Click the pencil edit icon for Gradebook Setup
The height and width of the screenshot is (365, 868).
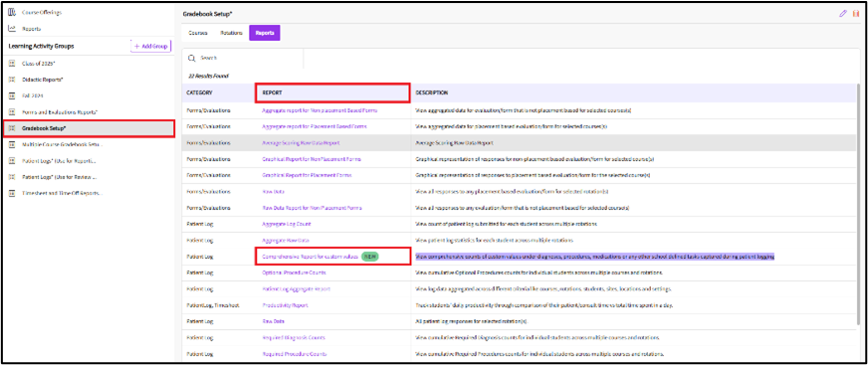(x=843, y=14)
